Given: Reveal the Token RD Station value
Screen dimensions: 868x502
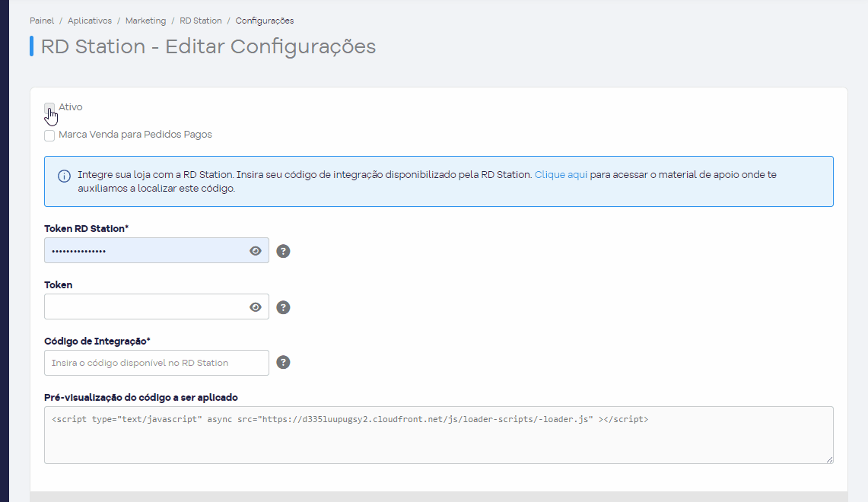Looking at the screenshot, I should pyautogui.click(x=255, y=251).
